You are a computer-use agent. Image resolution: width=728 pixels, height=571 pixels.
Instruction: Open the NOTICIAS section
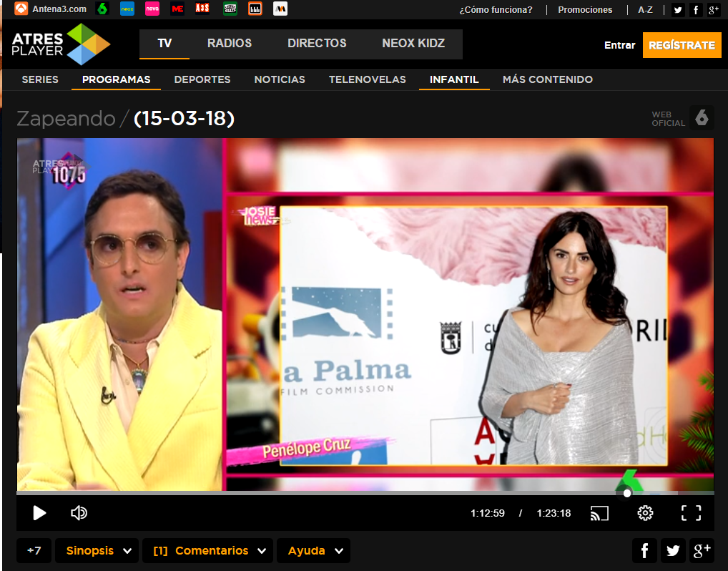(280, 79)
